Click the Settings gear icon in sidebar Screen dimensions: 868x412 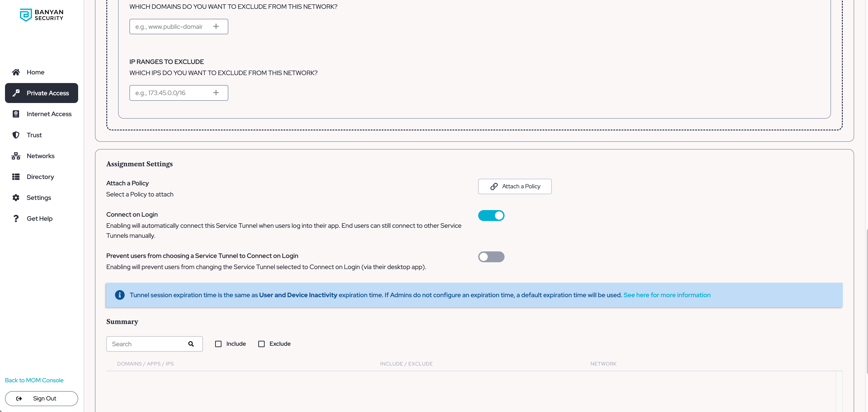[16, 198]
